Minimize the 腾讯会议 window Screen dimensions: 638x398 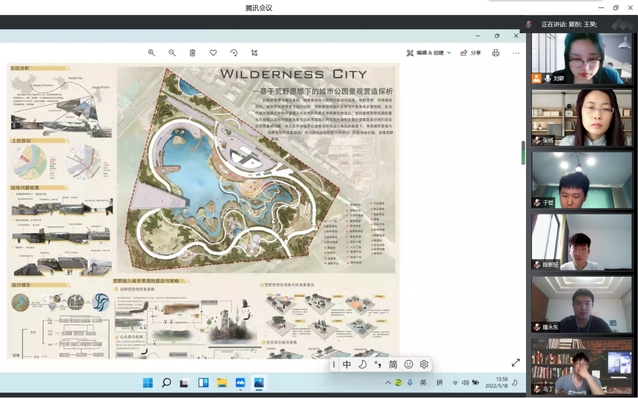pos(601,8)
